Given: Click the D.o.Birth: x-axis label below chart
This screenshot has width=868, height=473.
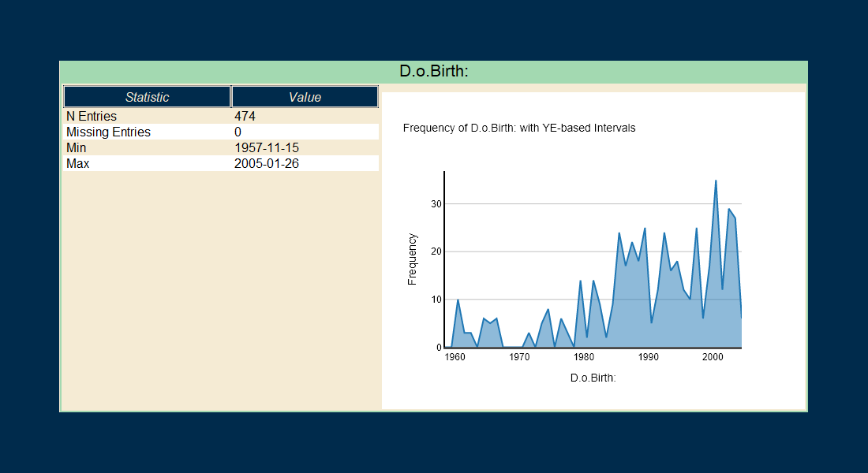Looking at the screenshot, I should pyautogui.click(x=593, y=378).
